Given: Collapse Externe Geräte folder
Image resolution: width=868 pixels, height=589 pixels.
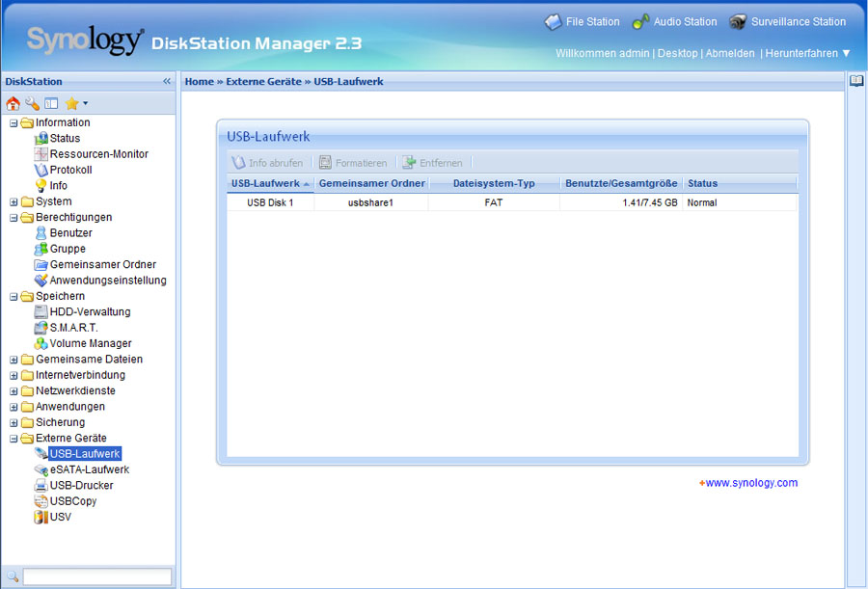Looking at the screenshot, I should 14,439.
